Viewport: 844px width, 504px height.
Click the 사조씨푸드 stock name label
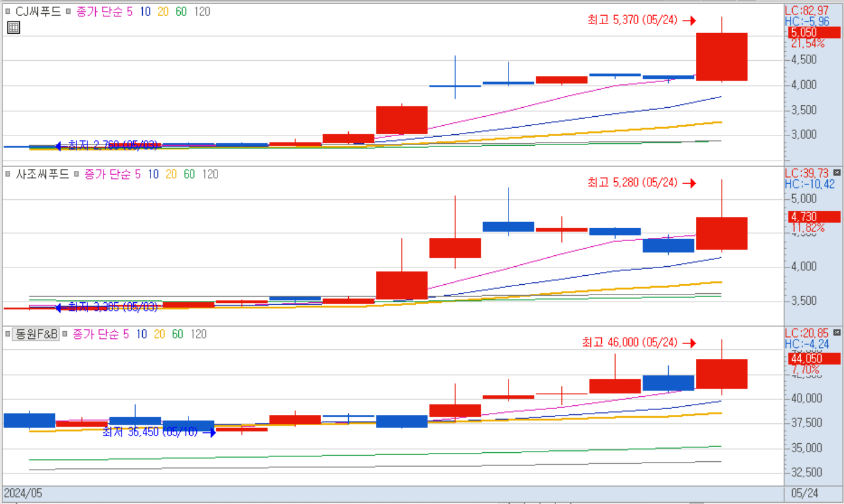point(42,175)
